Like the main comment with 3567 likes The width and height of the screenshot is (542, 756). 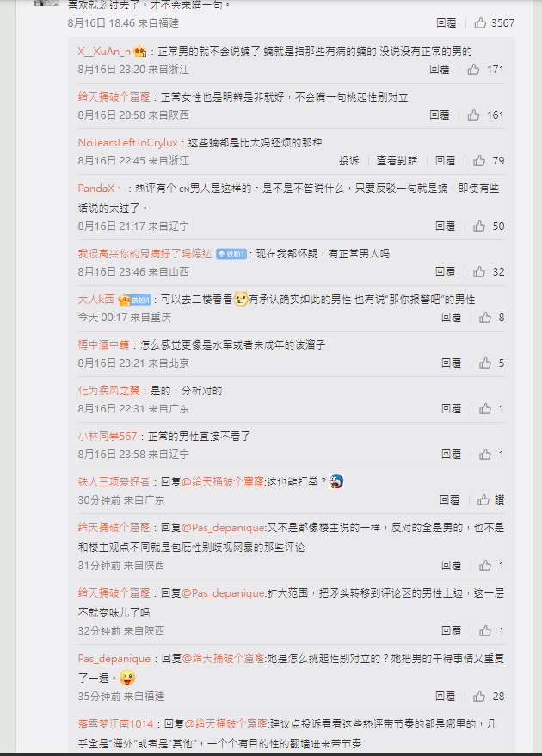coord(480,22)
